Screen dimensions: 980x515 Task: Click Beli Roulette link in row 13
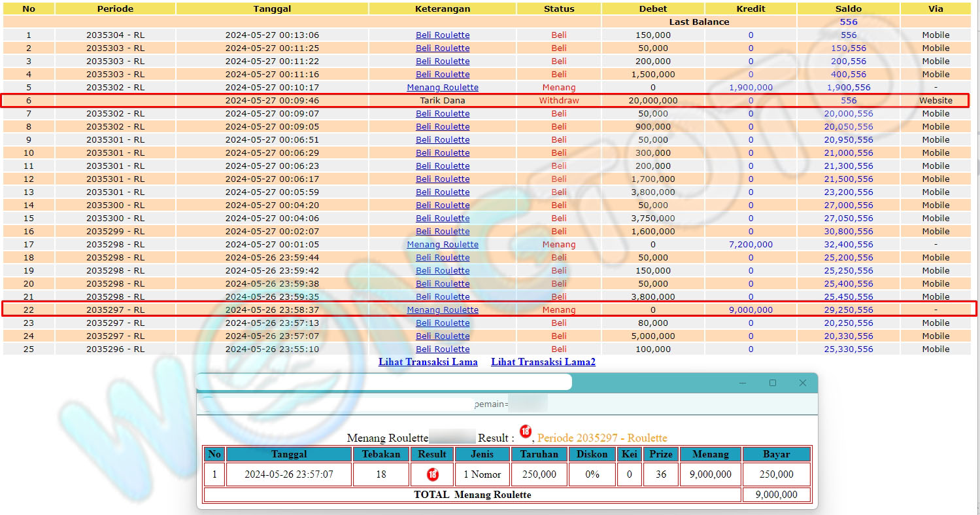click(x=443, y=192)
